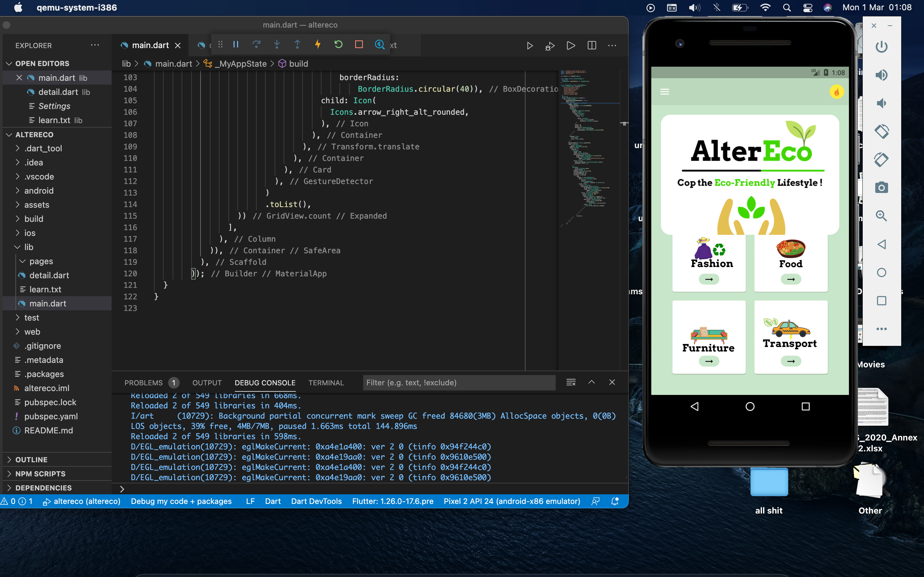Pause the debug session
This screenshot has height=577, width=924.
(235, 45)
